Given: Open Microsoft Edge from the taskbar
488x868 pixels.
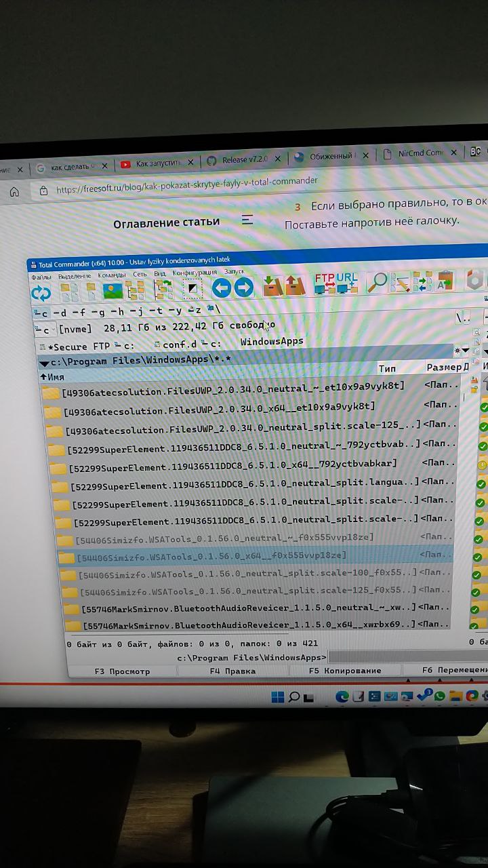Looking at the screenshot, I should tap(342, 696).
